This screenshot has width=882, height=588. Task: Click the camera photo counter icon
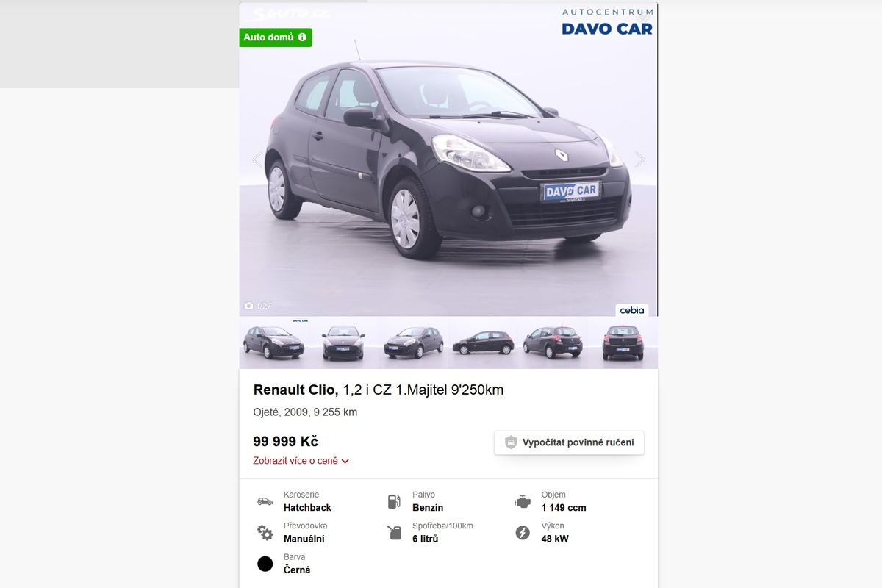248,306
